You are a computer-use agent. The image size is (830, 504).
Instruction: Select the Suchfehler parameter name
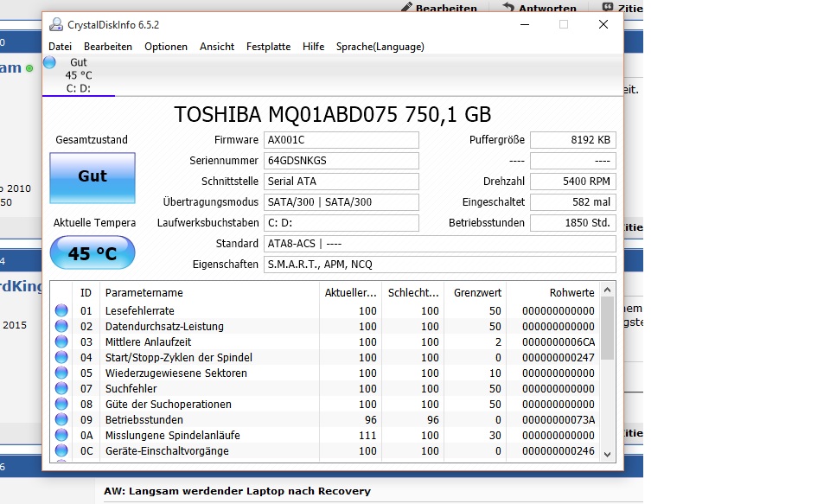coord(131,388)
